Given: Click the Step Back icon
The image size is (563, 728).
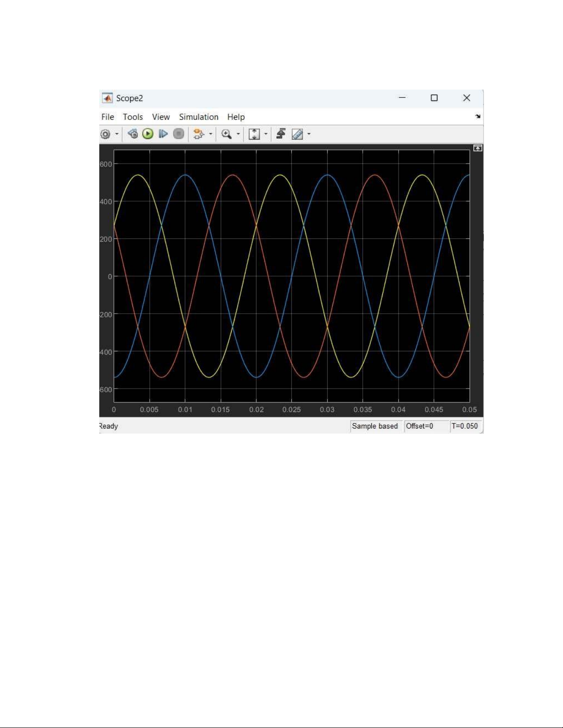Looking at the screenshot, I should coord(133,134).
